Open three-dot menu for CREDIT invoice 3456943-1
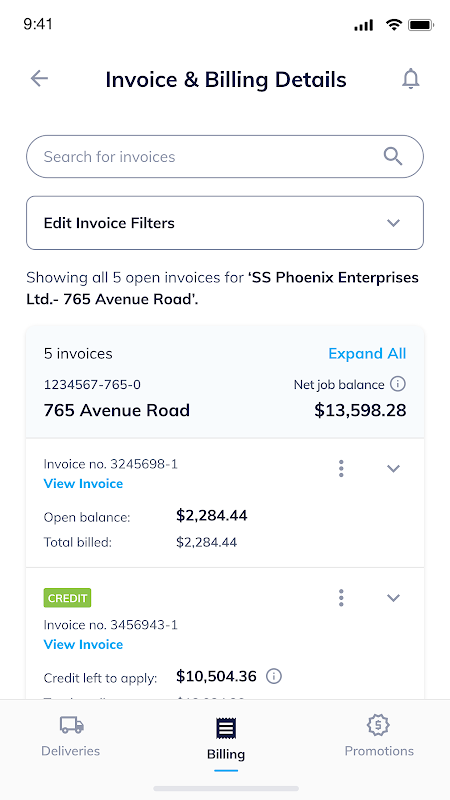 (x=341, y=597)
